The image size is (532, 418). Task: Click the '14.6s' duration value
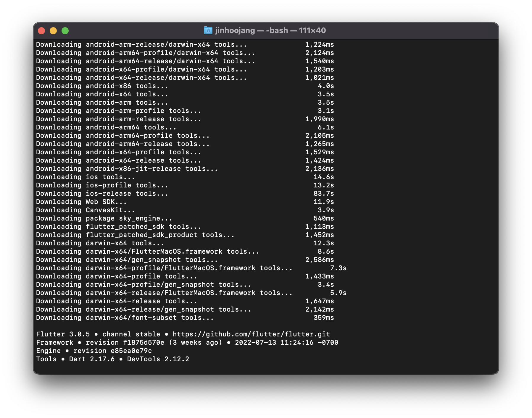click(324, 177)
